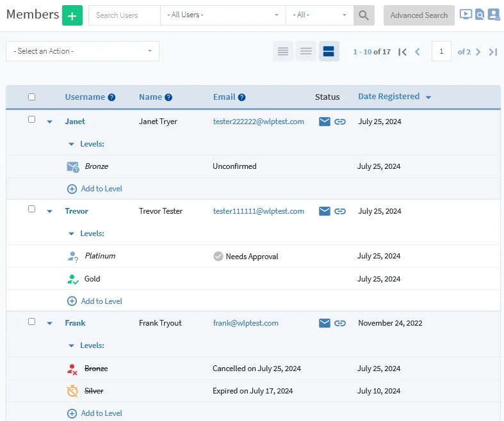Switch to compact list view icon
This screenshot has height=421, width=504.
[x=283, y=51]
